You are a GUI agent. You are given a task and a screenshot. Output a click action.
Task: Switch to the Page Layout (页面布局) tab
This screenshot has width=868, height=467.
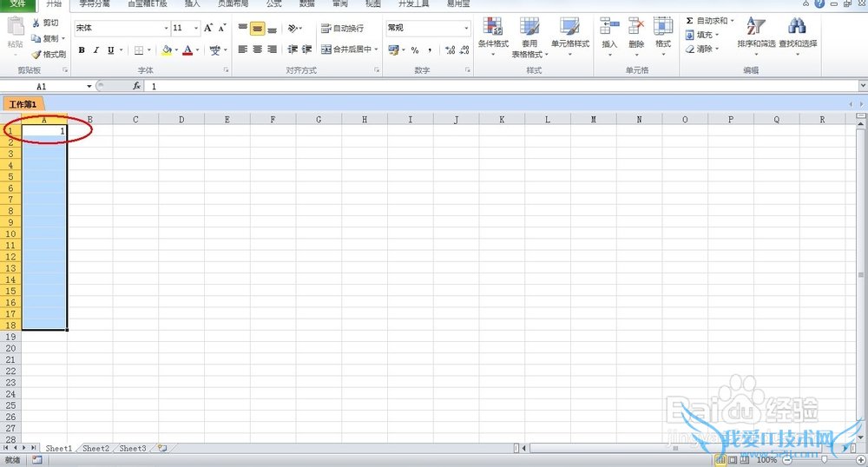coord(233,3)
